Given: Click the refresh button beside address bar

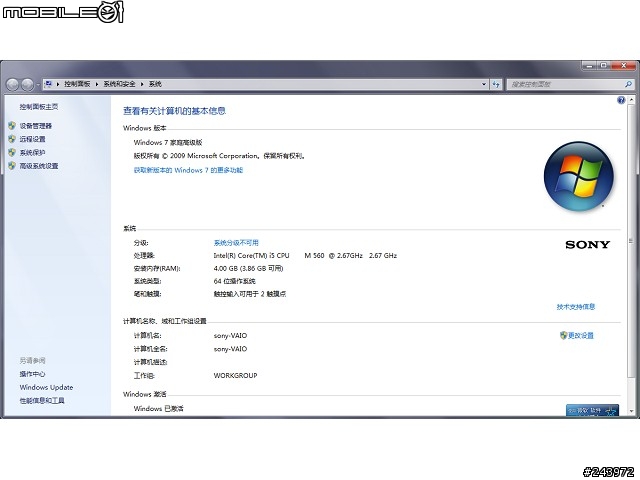Looking at the screenshot, I should click(x=496, y=84).
